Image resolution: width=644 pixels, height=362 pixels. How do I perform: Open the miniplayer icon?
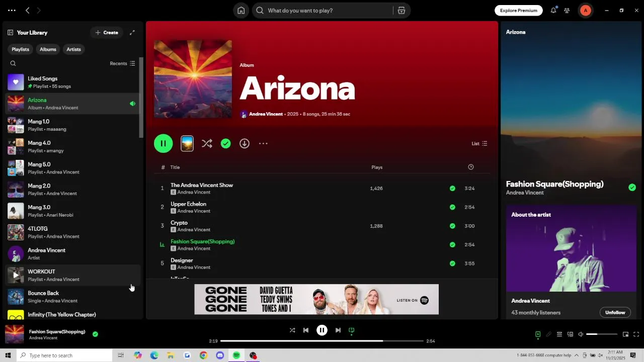[625, 334]
